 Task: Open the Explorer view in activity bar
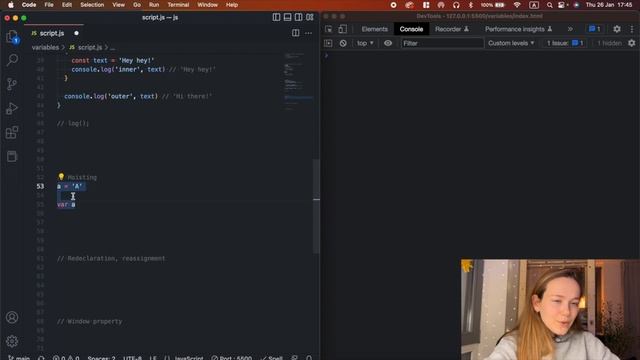(12, 37)
